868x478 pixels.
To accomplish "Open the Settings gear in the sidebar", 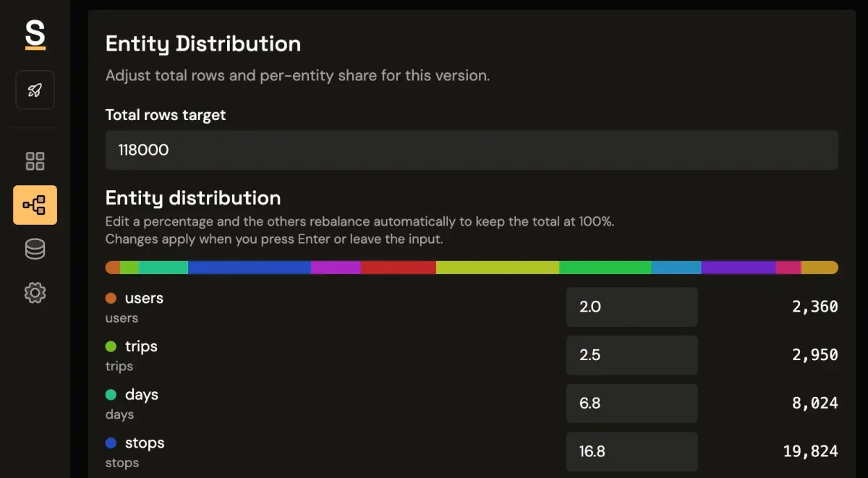I will pos(35,292).
